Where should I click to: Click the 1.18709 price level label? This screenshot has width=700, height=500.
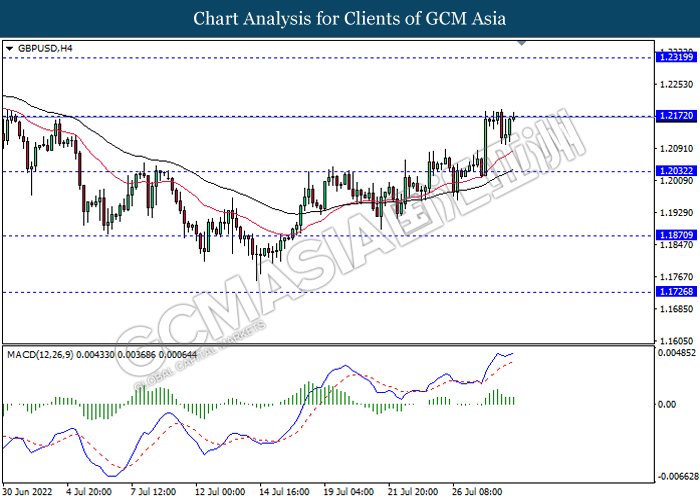coord(676,235)
